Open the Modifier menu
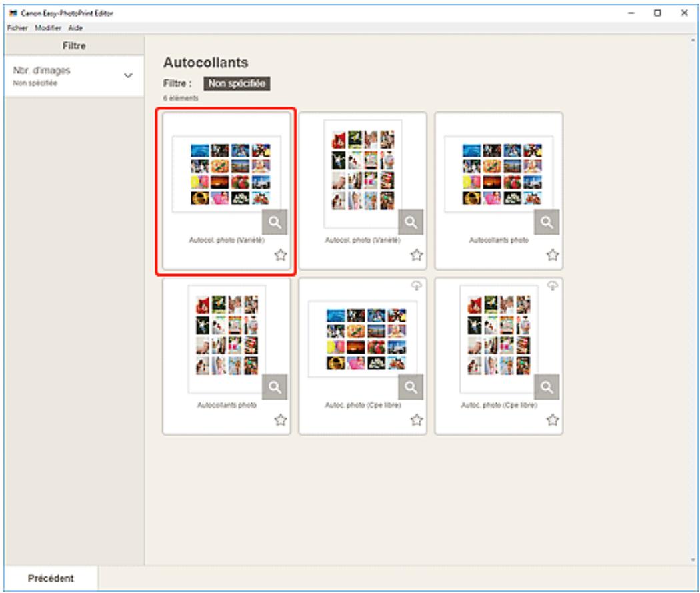This screenshot has height=593, width=700. (x=48, y=28)
